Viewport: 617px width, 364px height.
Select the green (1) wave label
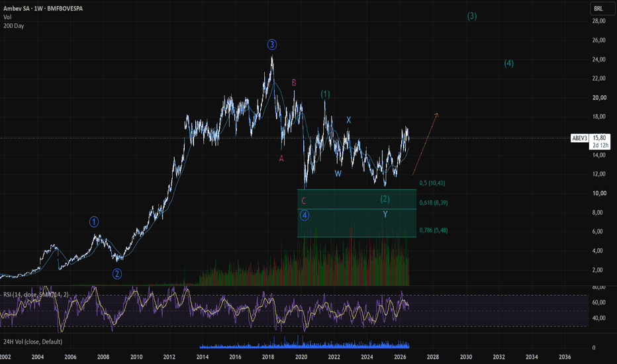[x=325, y=94]
